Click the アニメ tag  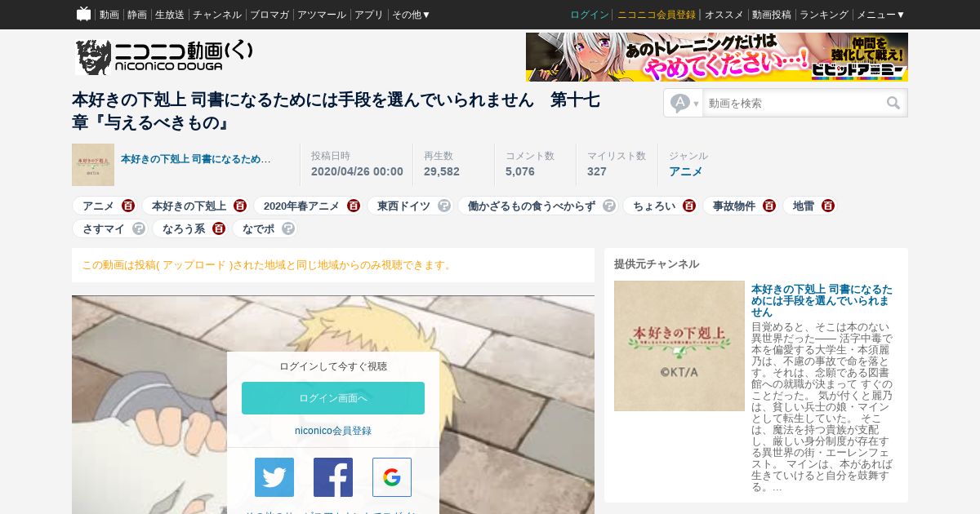[98, 206]
